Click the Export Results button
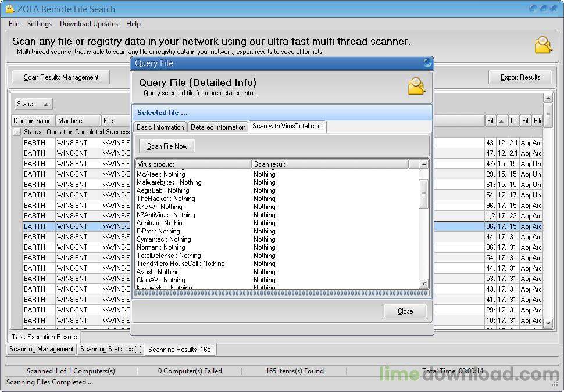This screenshot has width=564, height=392. pyautogui.click(x=520, y=77)
